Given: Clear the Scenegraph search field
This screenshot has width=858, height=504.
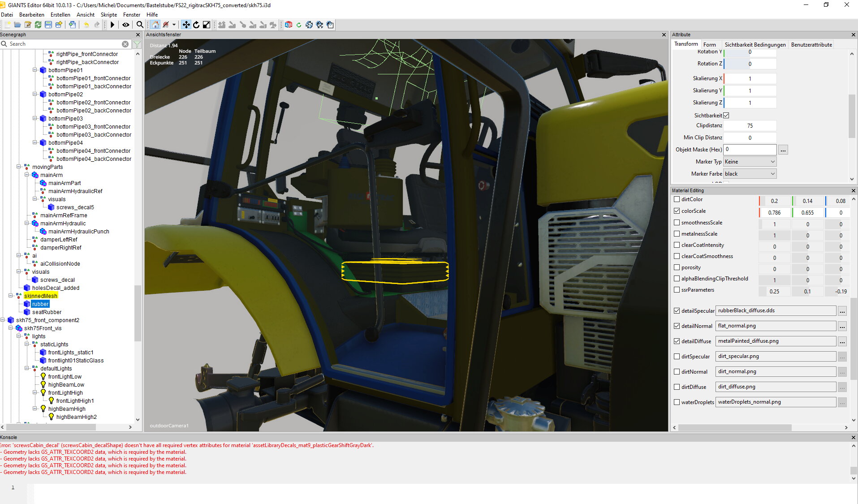Looking at the screenshot, I should (x=125, y=44).
